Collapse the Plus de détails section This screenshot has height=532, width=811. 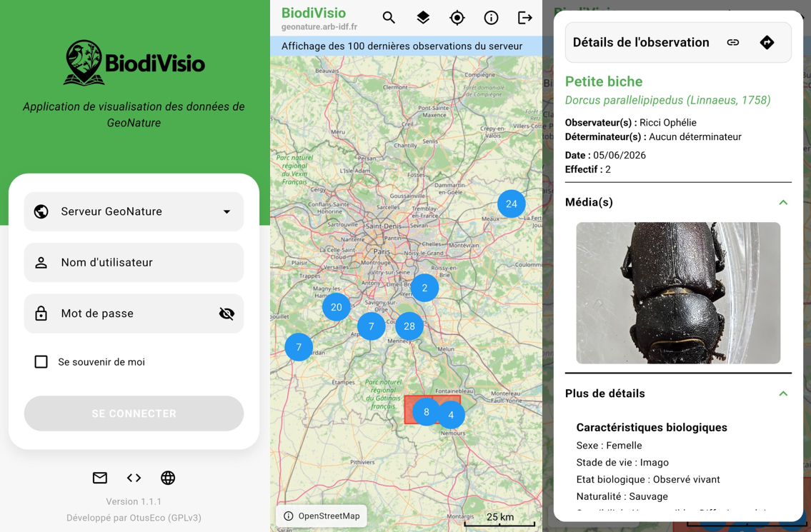pyautogui.click(x=783, y=393)
